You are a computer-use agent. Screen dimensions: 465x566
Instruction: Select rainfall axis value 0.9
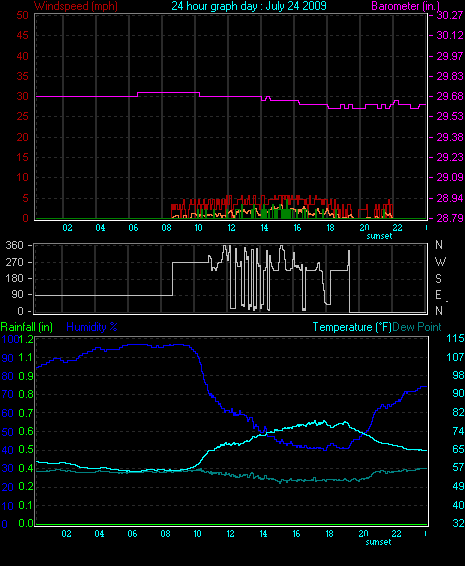pos(26,376)
